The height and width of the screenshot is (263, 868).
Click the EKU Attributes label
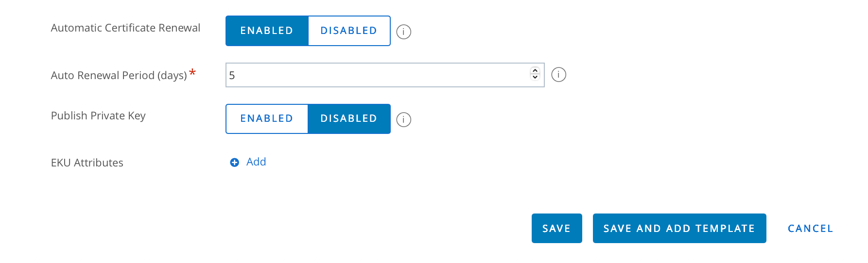click(x=87, y=163)
